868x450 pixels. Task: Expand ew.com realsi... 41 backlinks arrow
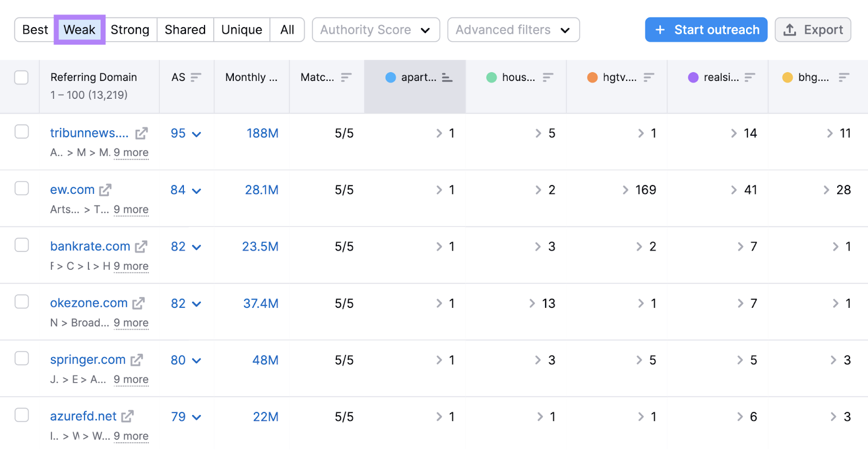[x=734, y=190]
